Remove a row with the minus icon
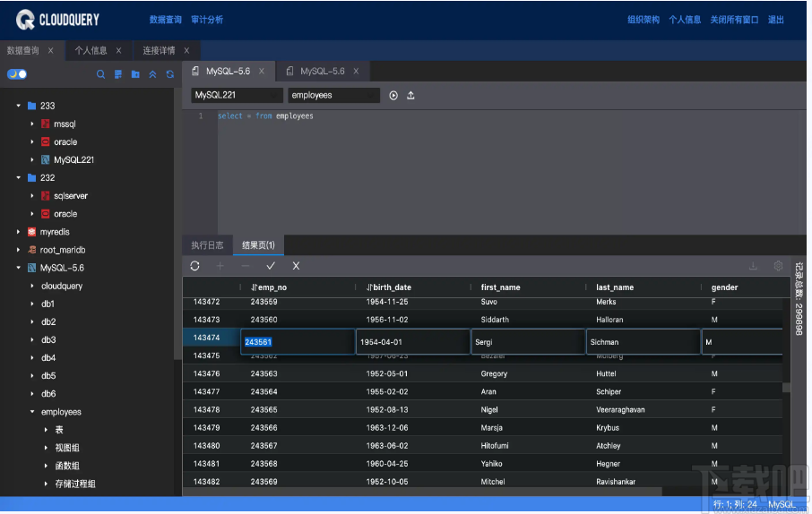Image resolution: width=812 pixels, height=514 pixels. point(245,266)
